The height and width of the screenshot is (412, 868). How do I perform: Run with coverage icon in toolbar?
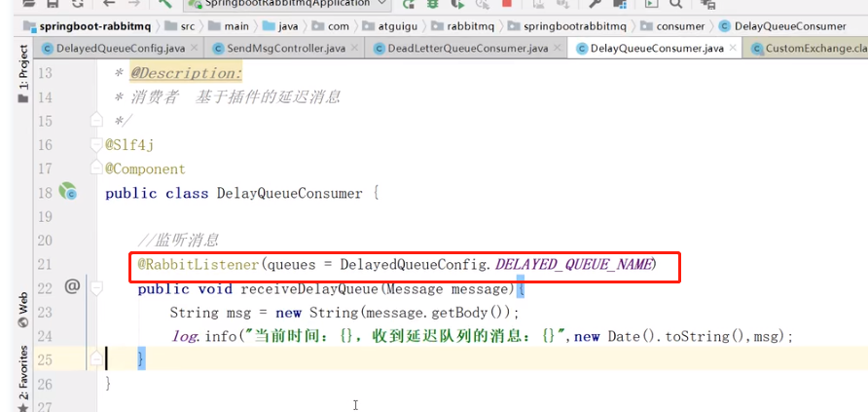(457, 3)
